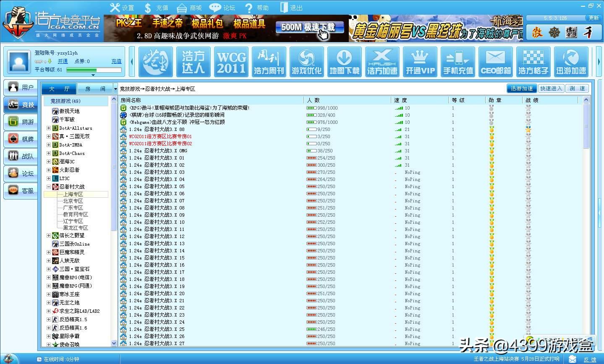
Task: Sort by the 人数 column header
Action: pos(347,100)
